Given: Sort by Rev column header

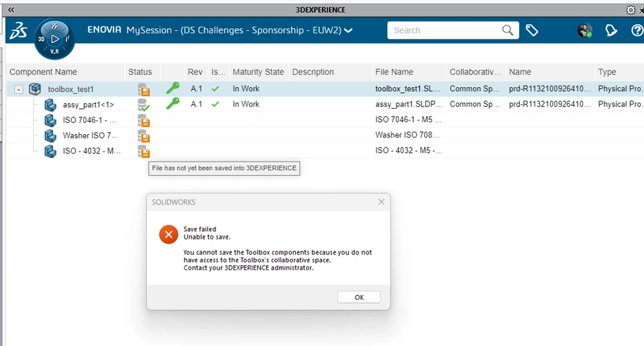Looking at the screenshot, I should [195, 72].
